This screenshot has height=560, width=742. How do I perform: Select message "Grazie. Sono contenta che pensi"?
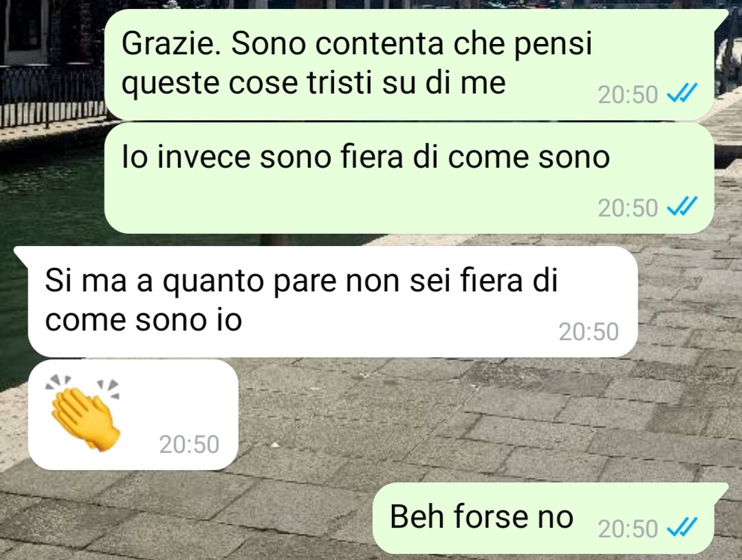click(409, 65)
